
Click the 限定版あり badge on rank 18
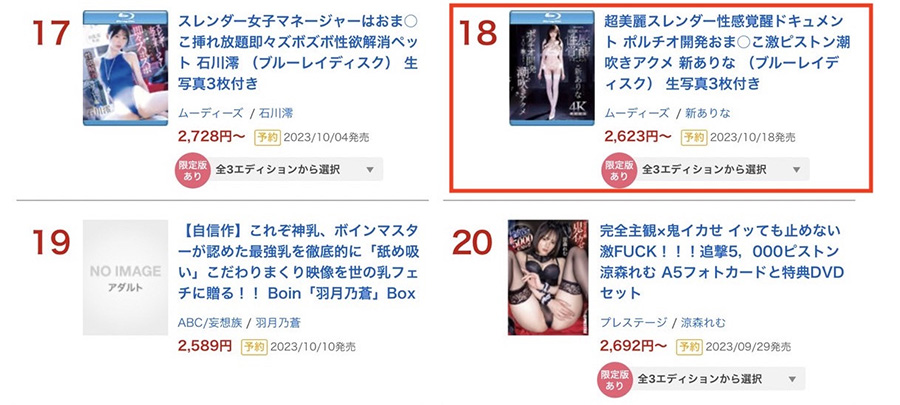tap(619, 170)
